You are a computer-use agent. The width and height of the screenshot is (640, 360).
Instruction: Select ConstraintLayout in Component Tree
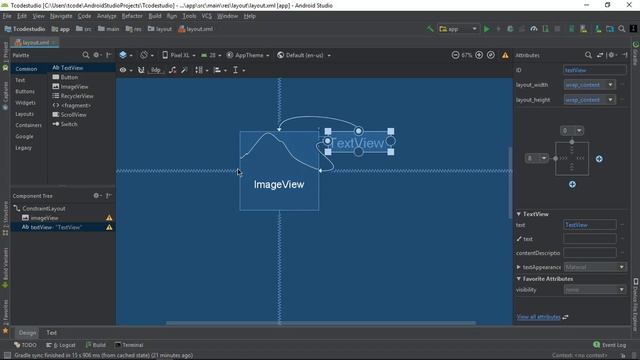(x=39, y=209)
